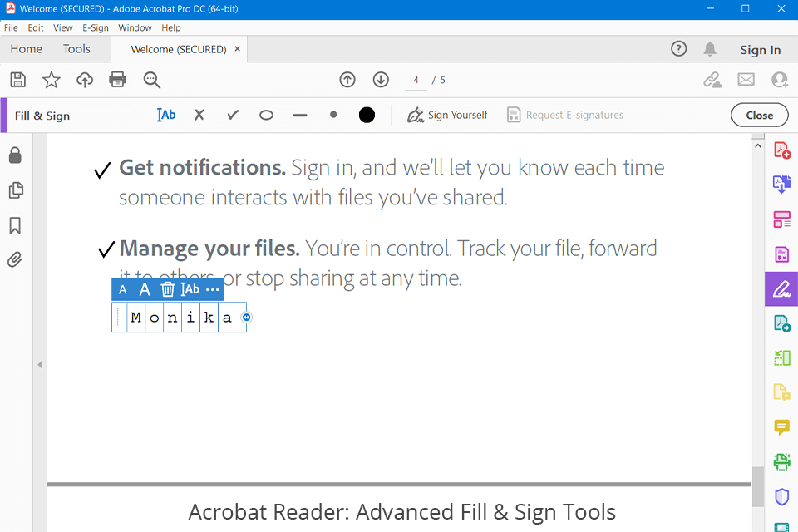Increase text size with large A

(x=145, y=289)
